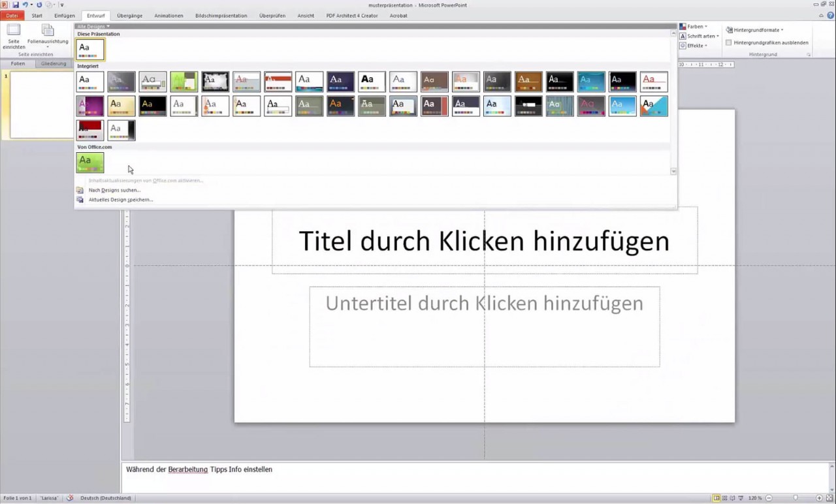Image resolution: width=836 pixels, height=504 pixels.
Task: Switch to Foliensortierung view in status bar
Action: pyautogui.click(x=725, y=497)
